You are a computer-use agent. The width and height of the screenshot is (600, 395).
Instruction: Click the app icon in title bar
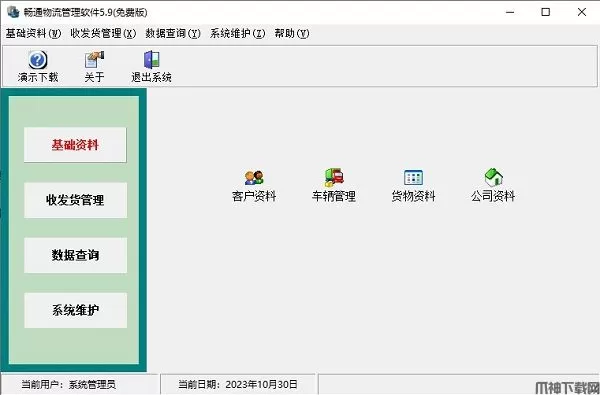[13, 12]
